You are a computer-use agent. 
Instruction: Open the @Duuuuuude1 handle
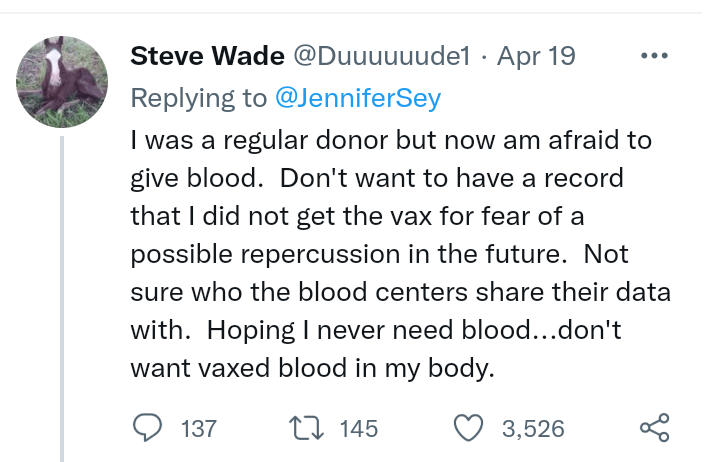[x=380, y=56]
